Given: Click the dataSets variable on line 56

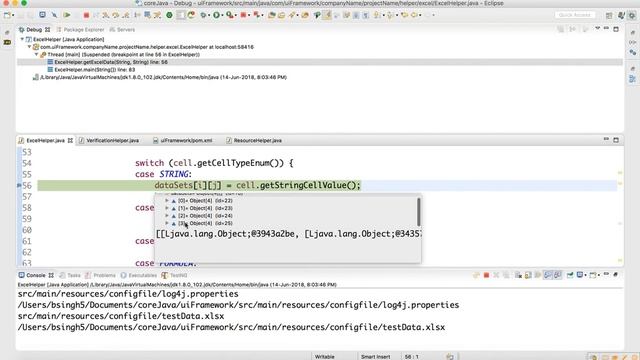Looking at the screenshot, I should 173,185.
